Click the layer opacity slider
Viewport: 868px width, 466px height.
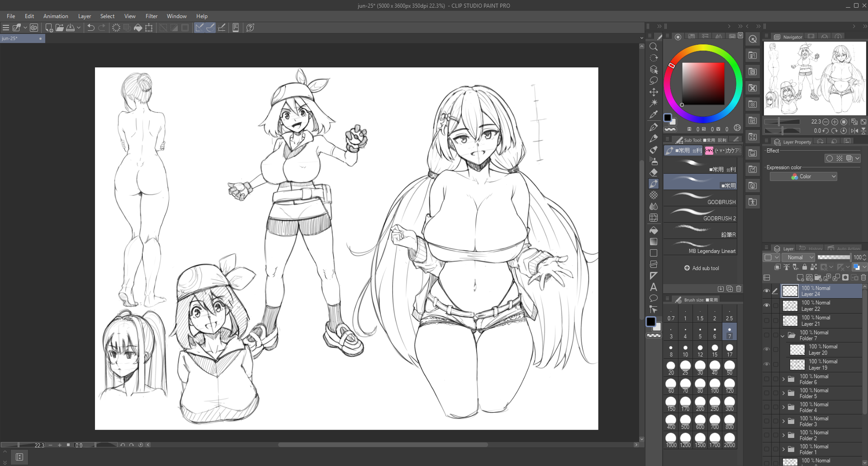tap(834, 257)
